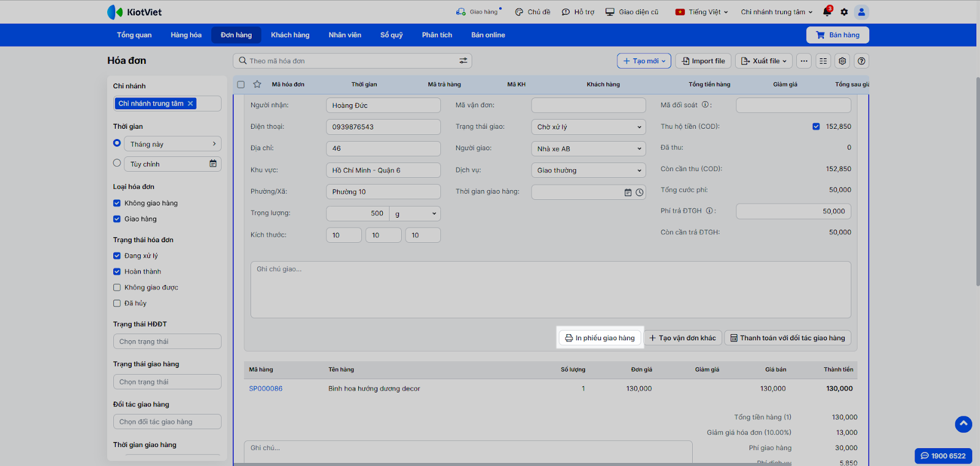
Task: Open the calendar in the Tùy chỉnh field
Action: pyautogui.click(x=213, y=164)
